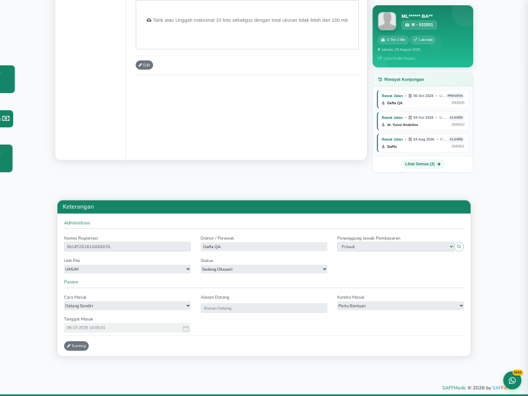This screenshot has height=396, width=528.
Task: Click the cloud upload icon in the photo area
Action: point(149,20)
